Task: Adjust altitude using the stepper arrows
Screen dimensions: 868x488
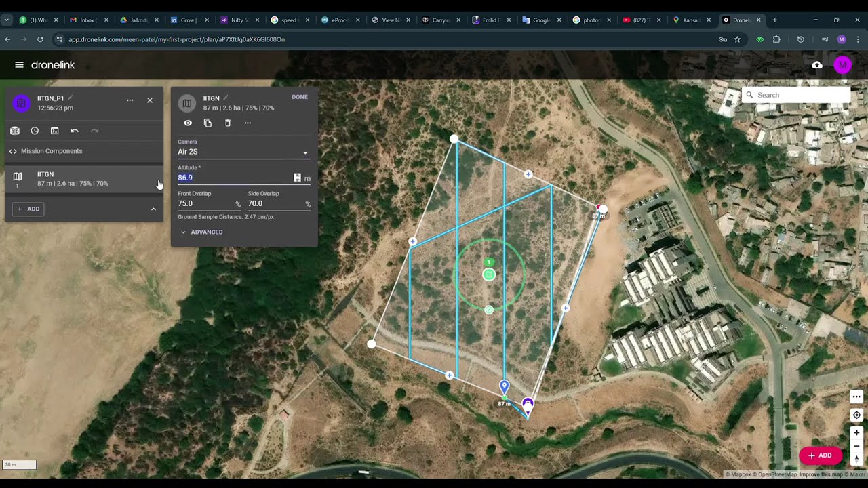Action: point(297,178)
